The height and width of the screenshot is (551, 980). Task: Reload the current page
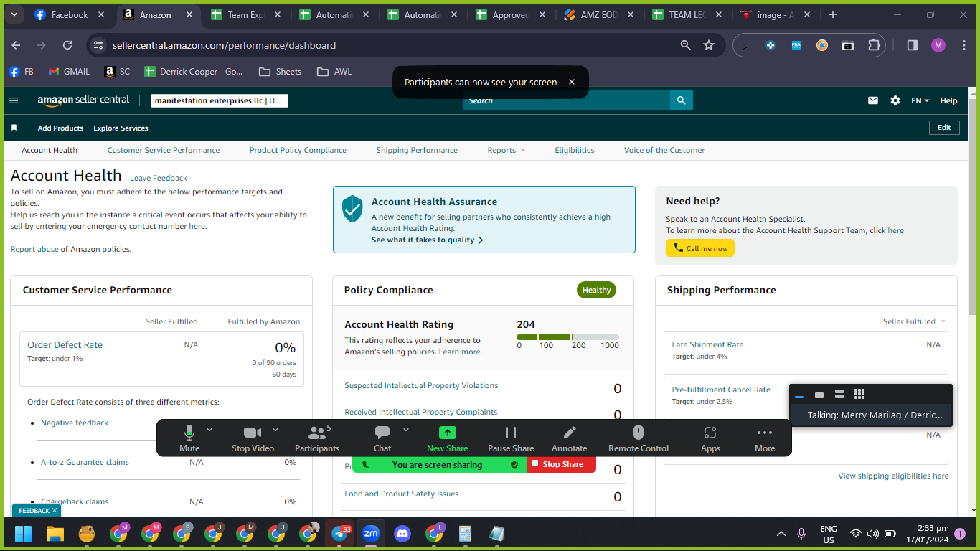[x=67, y=45]
